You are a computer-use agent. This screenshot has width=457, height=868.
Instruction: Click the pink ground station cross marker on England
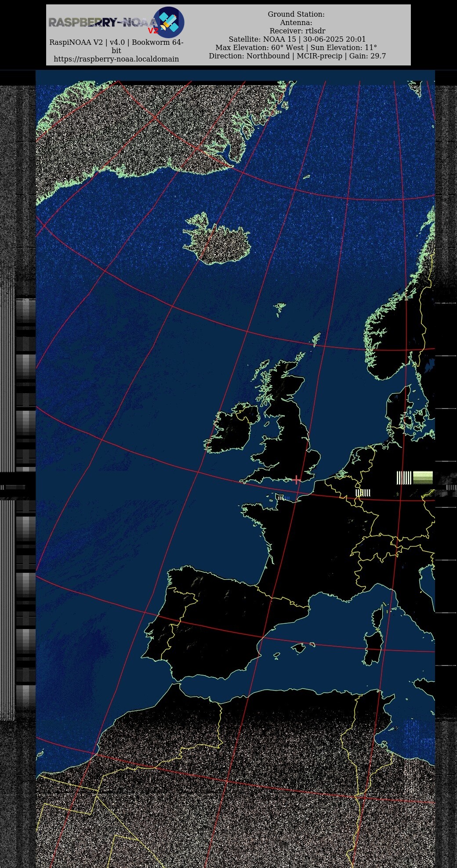point(297,480)
